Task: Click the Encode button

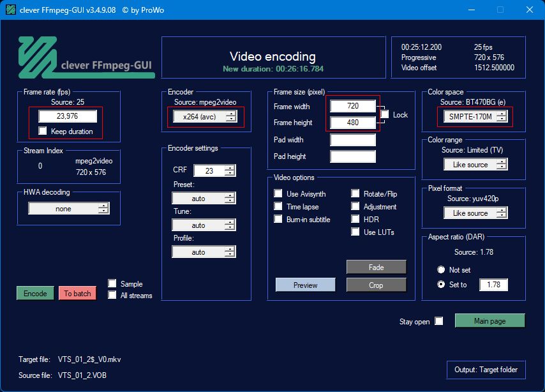Action: click(35, 293)
